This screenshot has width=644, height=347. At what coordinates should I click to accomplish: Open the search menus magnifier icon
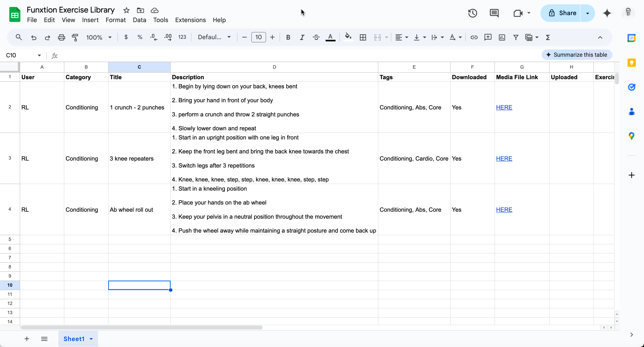19,37
